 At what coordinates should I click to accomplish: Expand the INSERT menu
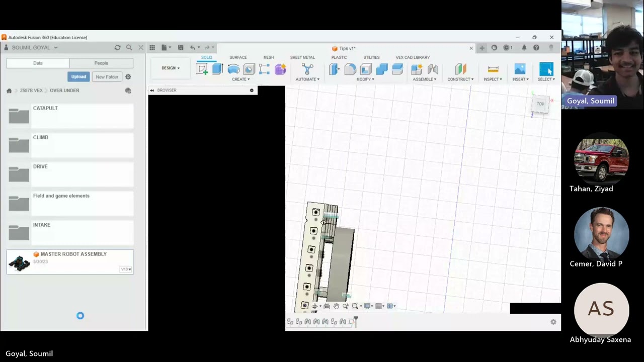click(x=520, y=79)
